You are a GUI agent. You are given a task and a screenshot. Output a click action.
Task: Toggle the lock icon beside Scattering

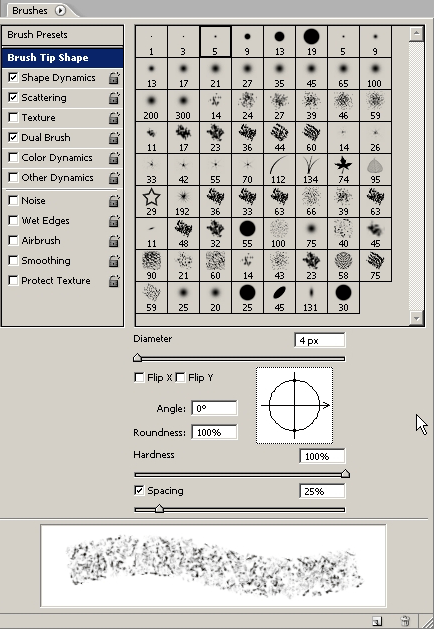(x=114, y=98)
